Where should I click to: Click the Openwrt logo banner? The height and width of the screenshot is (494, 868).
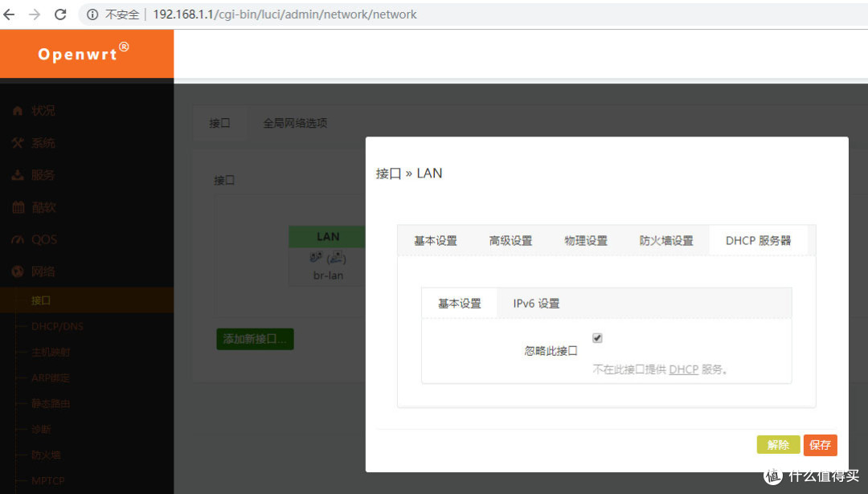[x=80, y=53]
